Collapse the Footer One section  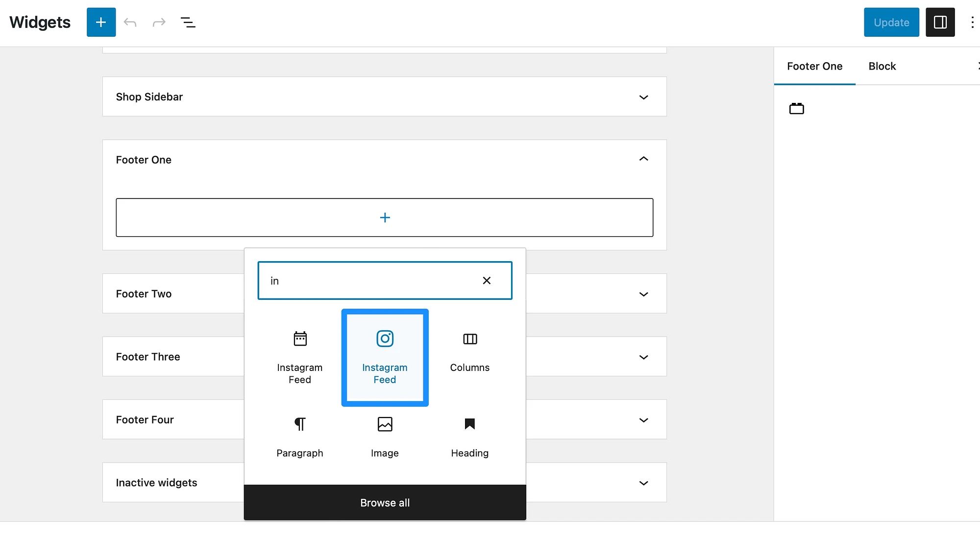[643, 159]
